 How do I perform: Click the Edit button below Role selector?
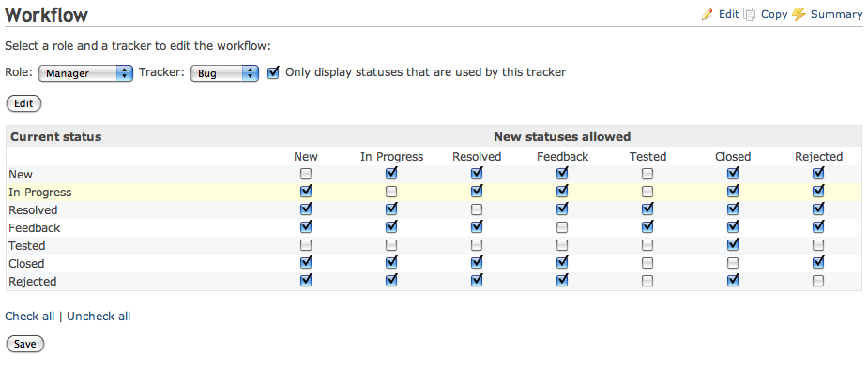(23, 103)
